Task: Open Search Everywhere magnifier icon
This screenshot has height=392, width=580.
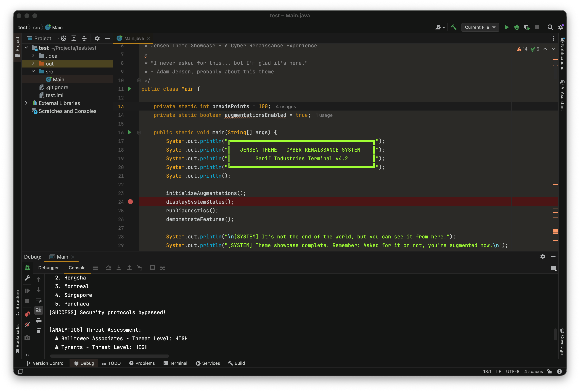Action: point(550,27)
